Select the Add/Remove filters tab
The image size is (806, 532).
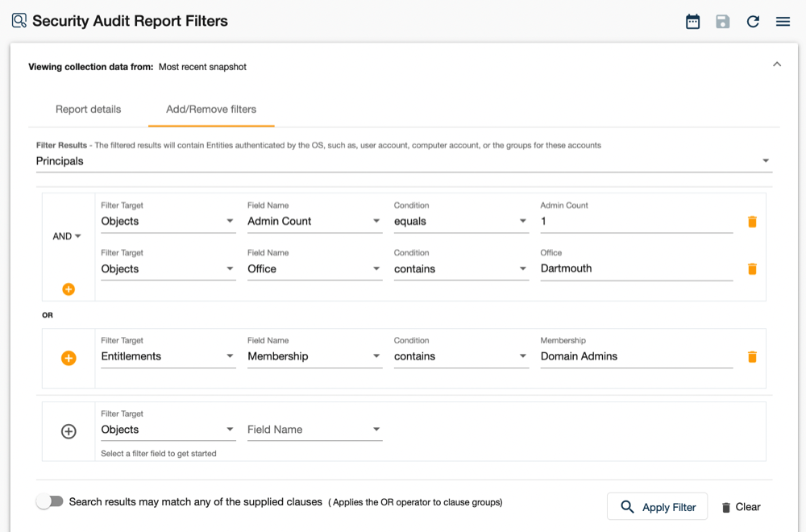point(211,109)
